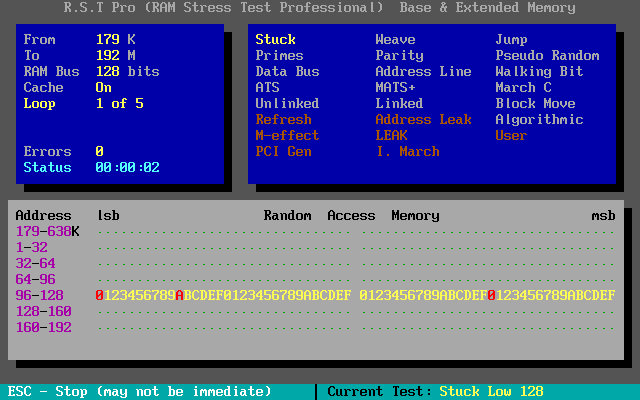Click the Loop 1 of 5 value
Viewport: 640px width, 400px height.
[x=120, y=103]
